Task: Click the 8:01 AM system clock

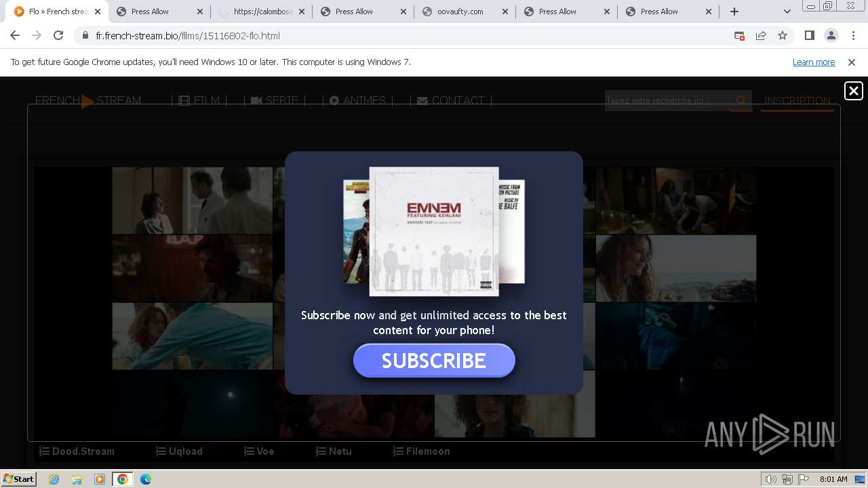Action: 833,479
